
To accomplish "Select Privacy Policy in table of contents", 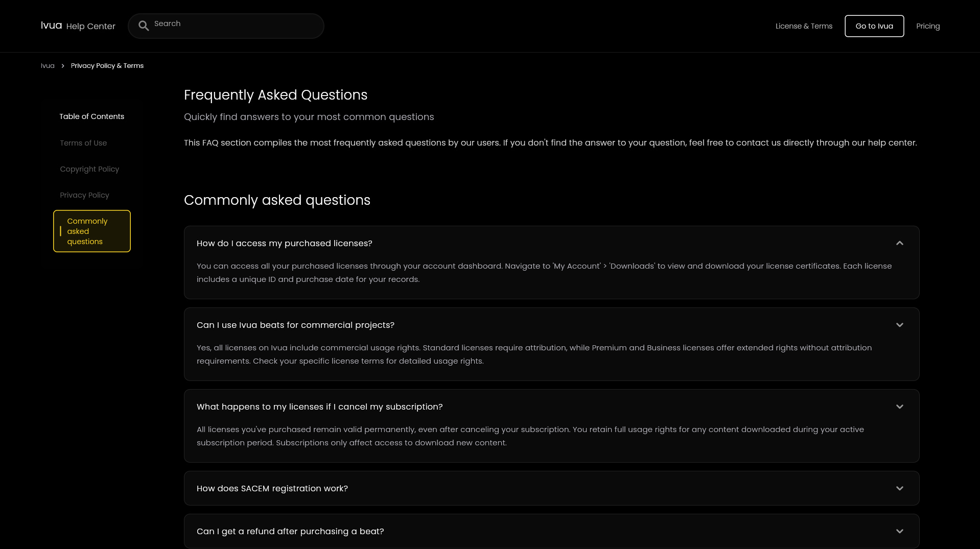I will (84, 195).
